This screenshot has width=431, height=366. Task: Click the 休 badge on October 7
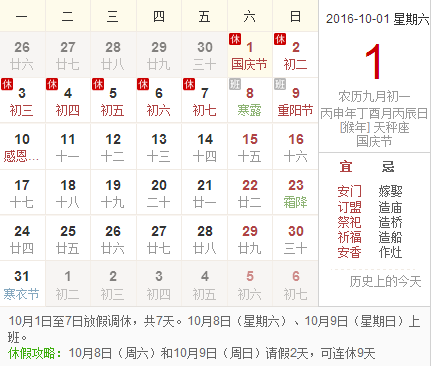[x=189, y=84]
